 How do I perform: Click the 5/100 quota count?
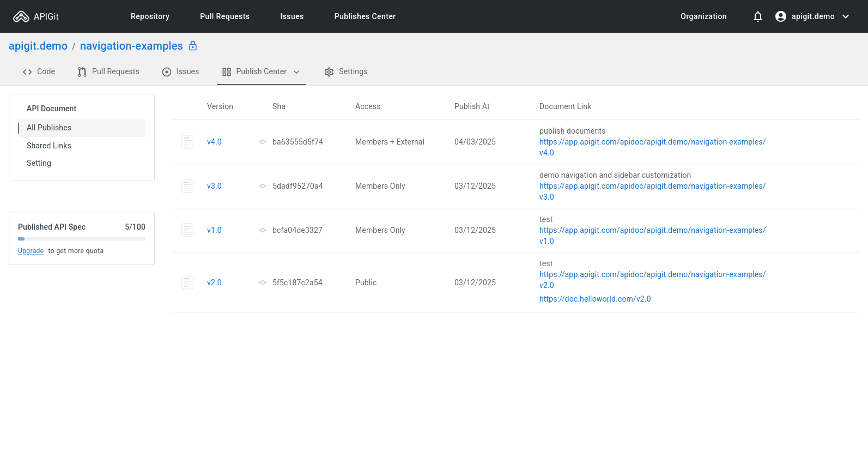click(135, 227)
